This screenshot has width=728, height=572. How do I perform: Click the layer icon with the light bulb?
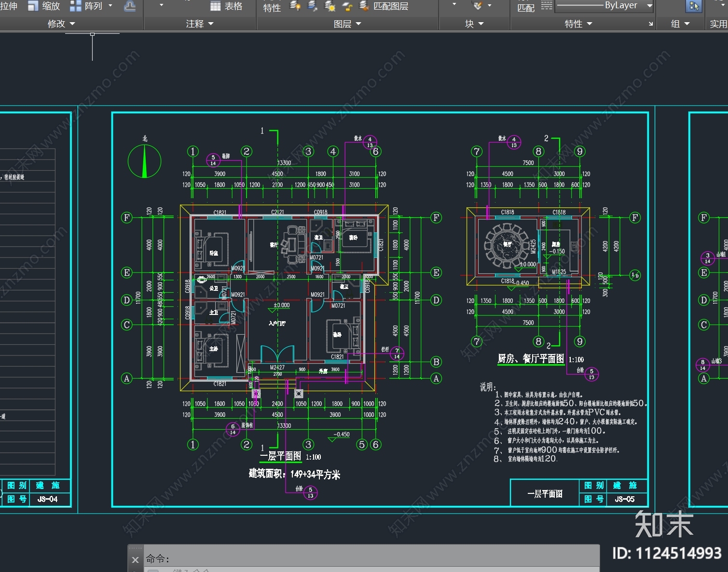pos(295,6)
